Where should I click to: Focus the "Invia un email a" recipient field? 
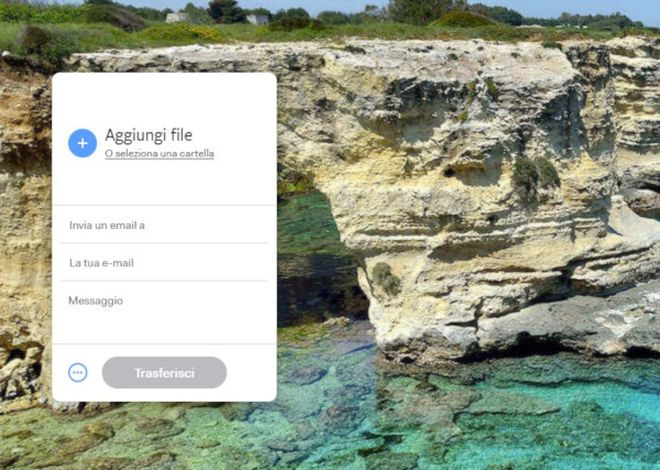pyautogui.click(x=164, y=225)
